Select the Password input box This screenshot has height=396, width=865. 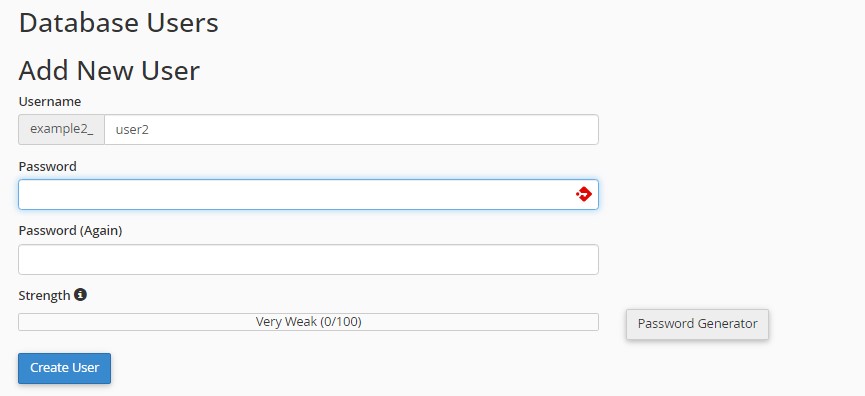coord(308,194)
